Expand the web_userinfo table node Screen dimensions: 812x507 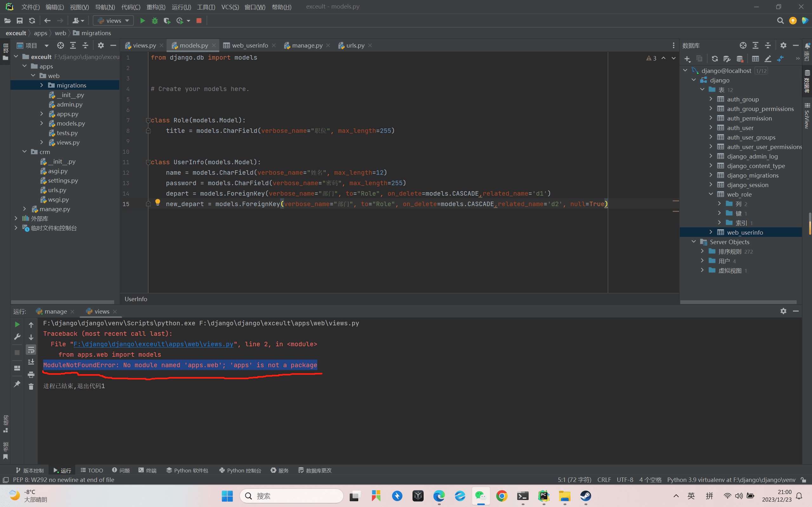click(x=711, y=232)
